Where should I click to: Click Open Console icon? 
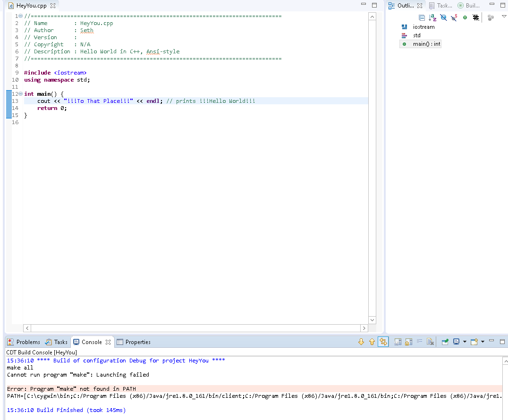tap(474, 342)
